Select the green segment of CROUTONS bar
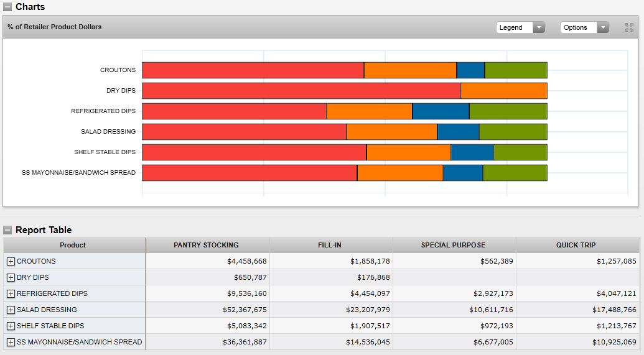The width and height of the screenshot is (644, 355). [516, 70]
